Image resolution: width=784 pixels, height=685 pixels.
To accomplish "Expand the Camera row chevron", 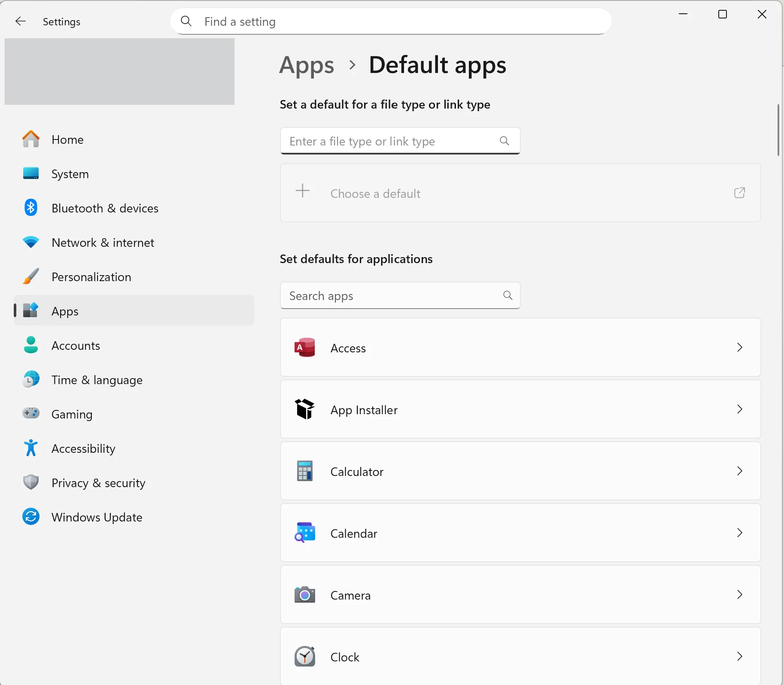I will (739, 594).
